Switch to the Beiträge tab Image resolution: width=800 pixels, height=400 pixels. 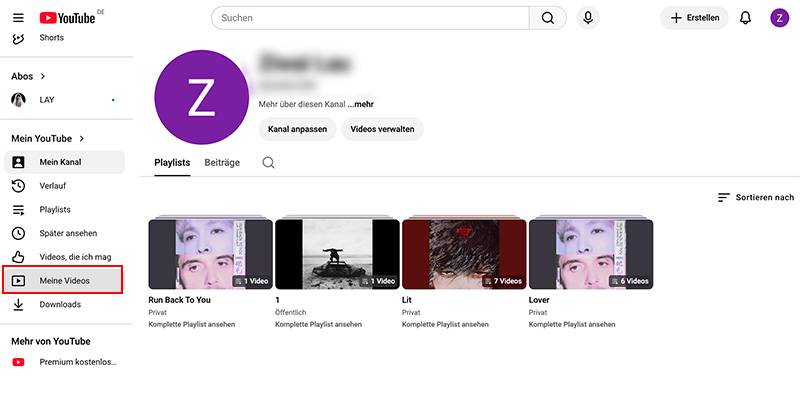coord(222,163)
